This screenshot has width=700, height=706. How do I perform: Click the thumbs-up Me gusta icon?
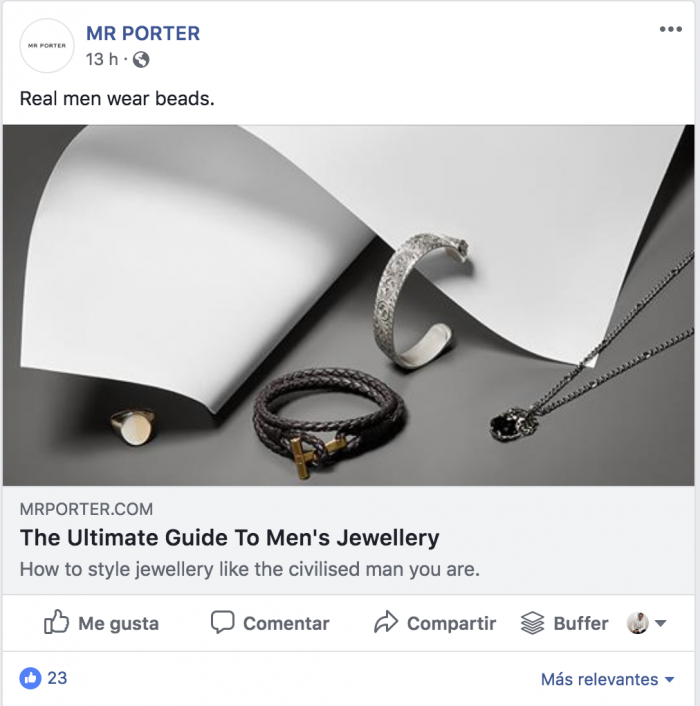coord(56,623)
